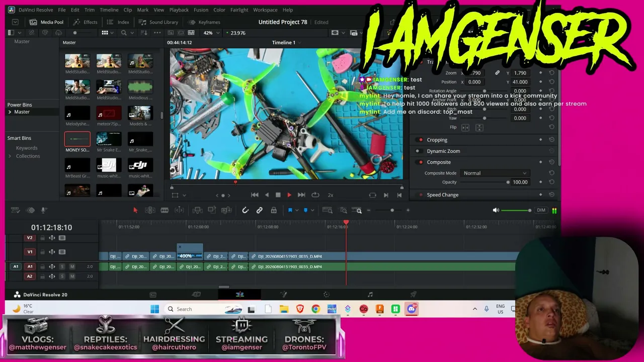Viewport: 644px width, 362px height.
Task: Expand the Collections smart bin
Action: tap(10, 156)
